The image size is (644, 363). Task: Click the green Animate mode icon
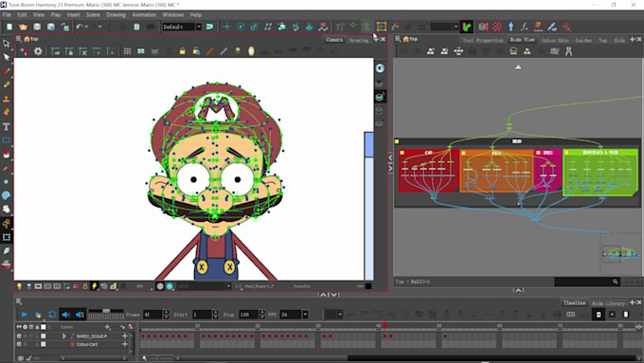[467, 27]
